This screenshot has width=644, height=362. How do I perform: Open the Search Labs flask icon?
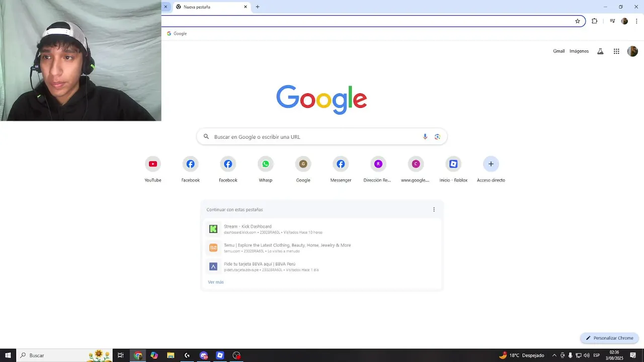[x=600, y=51]
